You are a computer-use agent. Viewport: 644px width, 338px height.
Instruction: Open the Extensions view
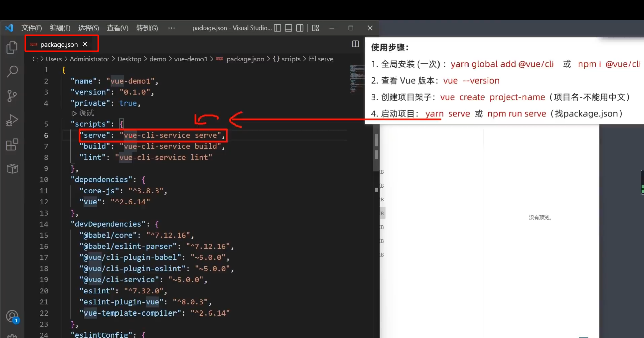pos(12,144)
